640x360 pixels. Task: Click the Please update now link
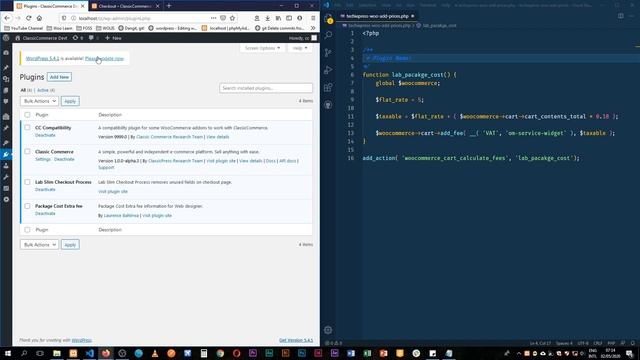pos(104,58)
